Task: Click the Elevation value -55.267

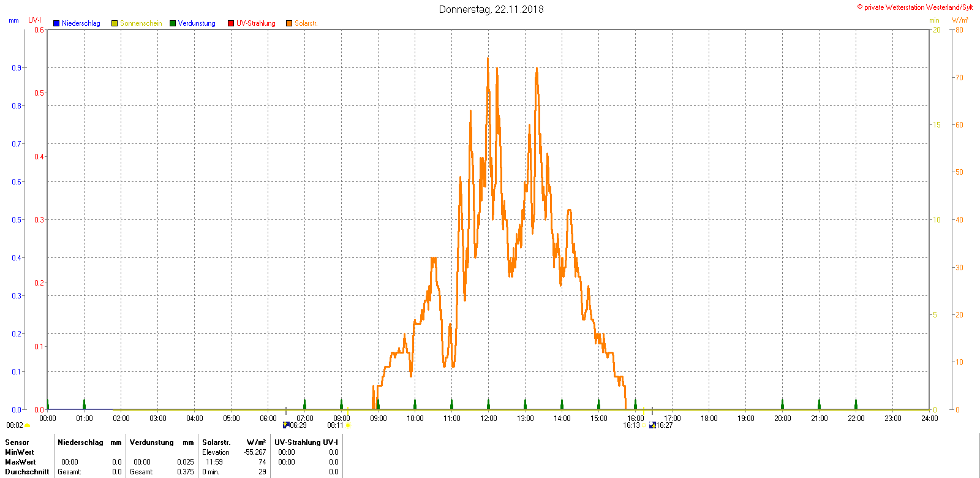Action: click(255, 452)
